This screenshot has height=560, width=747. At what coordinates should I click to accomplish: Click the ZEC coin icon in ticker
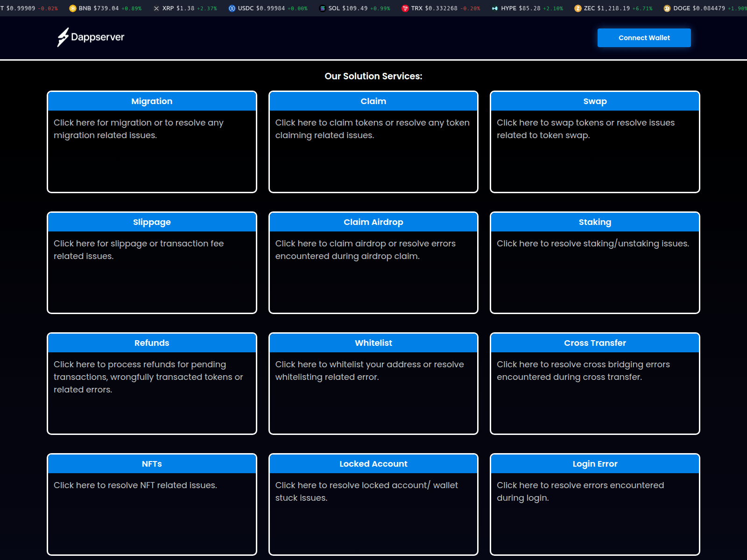tap(578, 8)
